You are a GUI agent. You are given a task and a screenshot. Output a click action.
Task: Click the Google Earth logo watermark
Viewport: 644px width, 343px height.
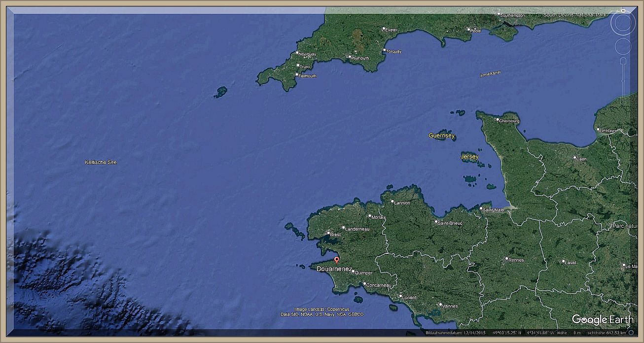602,320
